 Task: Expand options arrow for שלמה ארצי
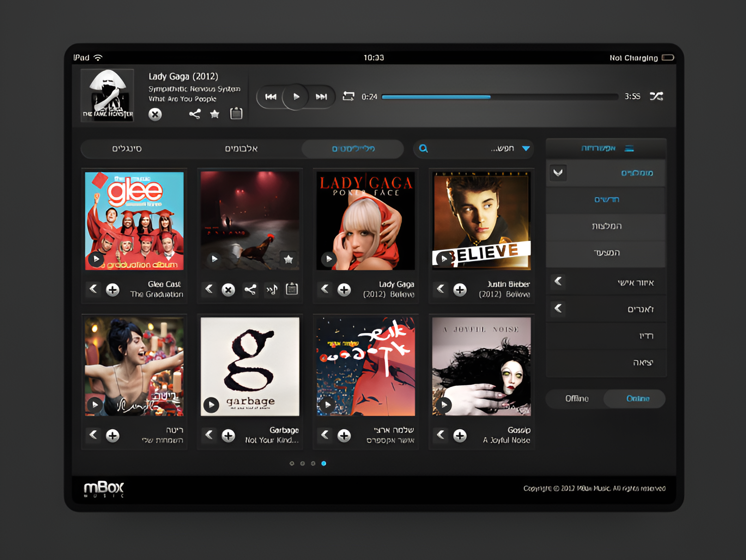point(325,435)
